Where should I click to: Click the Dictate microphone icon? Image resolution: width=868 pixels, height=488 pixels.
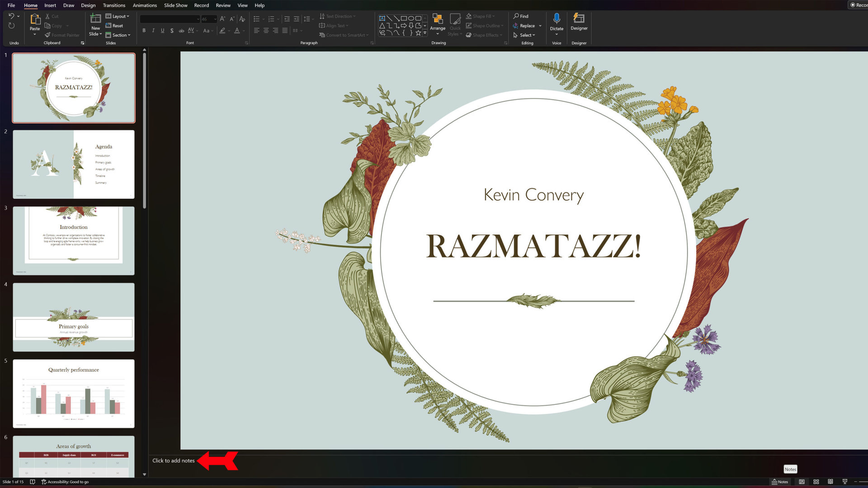[x=557, y=19]
